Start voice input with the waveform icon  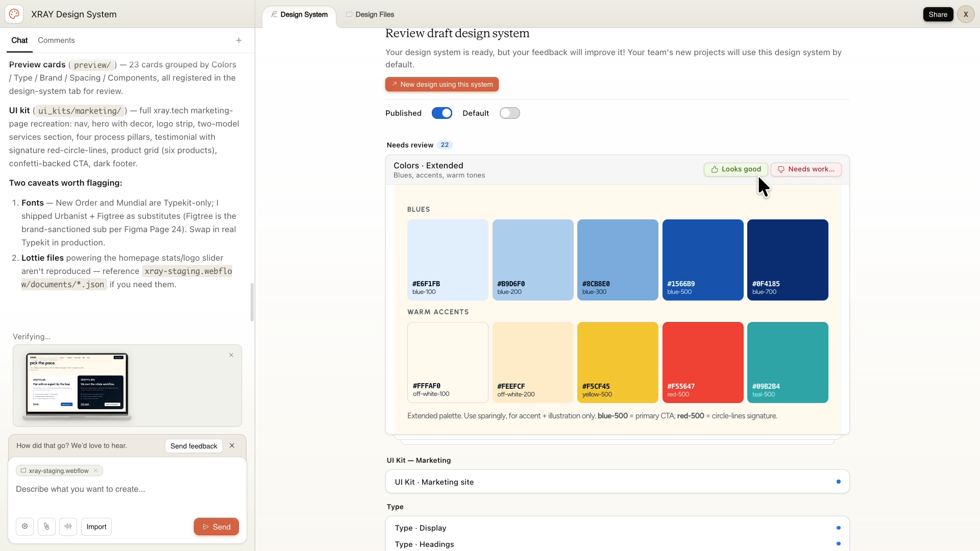[68, 527]
